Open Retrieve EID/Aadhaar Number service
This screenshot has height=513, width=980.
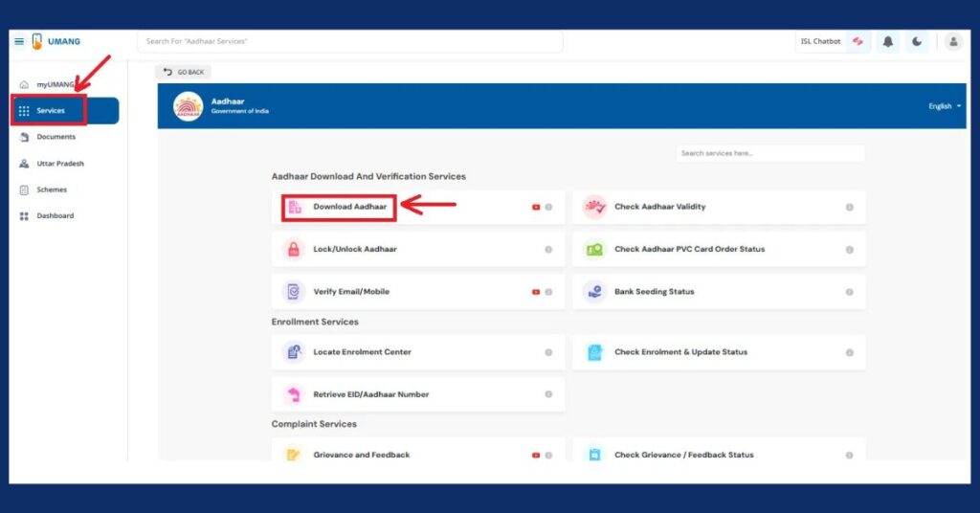click(x=418, y=394)
